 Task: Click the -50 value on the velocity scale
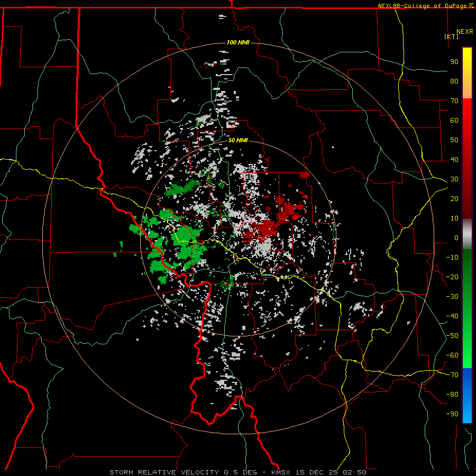pos(452,336)
